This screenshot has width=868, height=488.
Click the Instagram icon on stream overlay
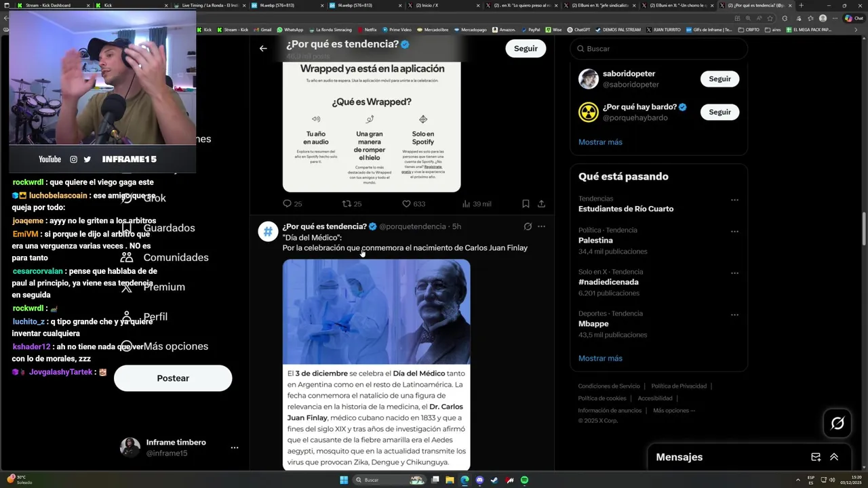pyautogui.click(x=73, y=159)
